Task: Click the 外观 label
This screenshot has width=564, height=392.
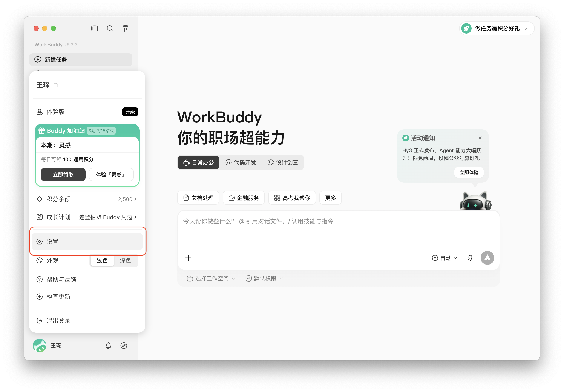Action: point(52,260)
